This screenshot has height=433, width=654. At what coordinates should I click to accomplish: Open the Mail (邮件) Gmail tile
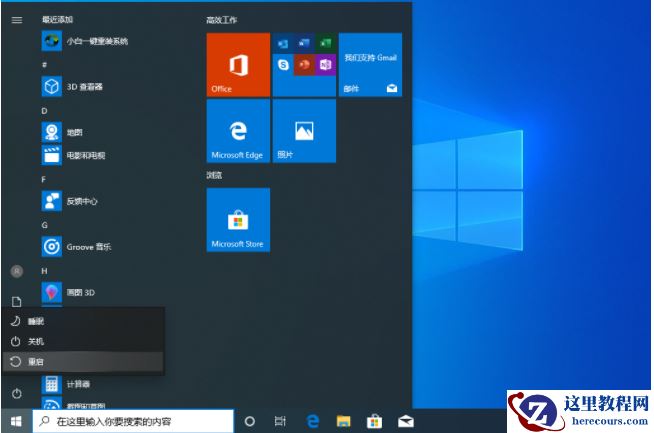(x=370, y=65)
